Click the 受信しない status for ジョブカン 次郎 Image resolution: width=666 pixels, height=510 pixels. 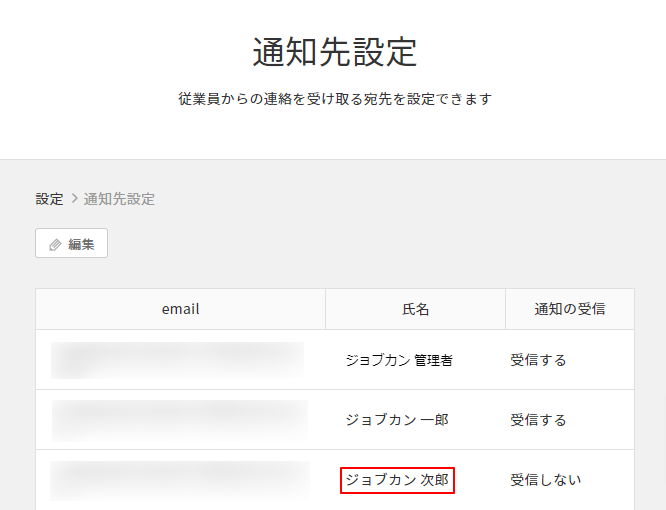[x=545, y=480]
